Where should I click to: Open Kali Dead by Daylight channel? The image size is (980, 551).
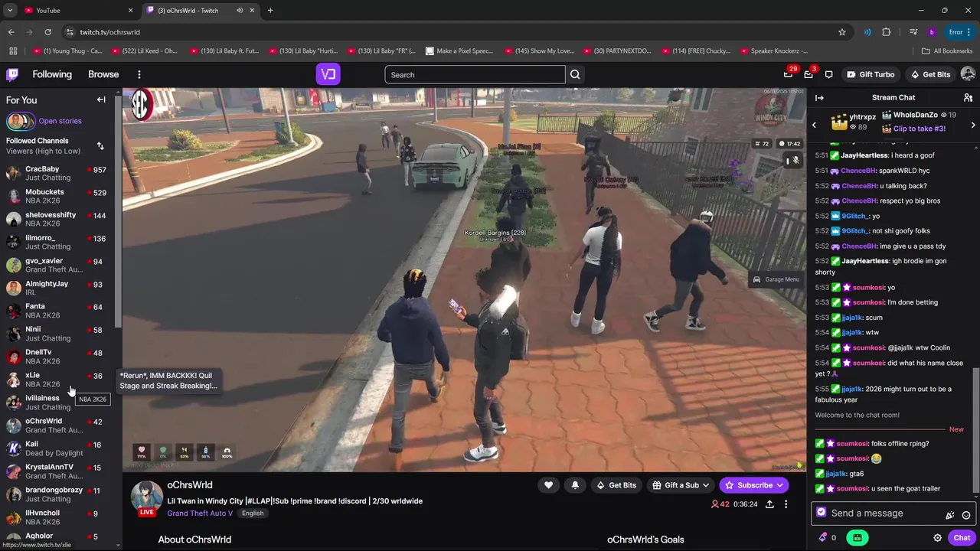click(58, 448)
